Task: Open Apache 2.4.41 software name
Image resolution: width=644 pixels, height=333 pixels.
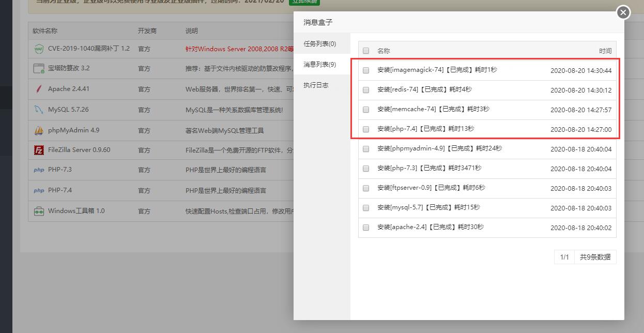Action: tap(69, 89)
